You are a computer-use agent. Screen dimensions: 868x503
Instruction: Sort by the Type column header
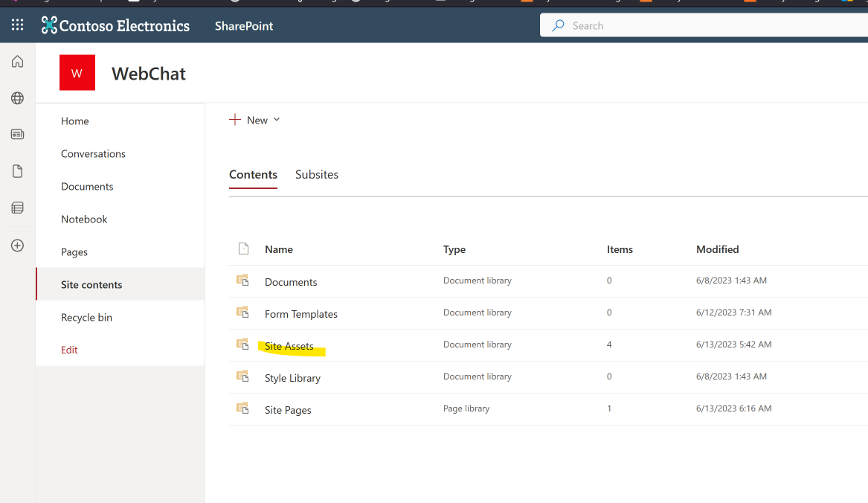(454, 249)
